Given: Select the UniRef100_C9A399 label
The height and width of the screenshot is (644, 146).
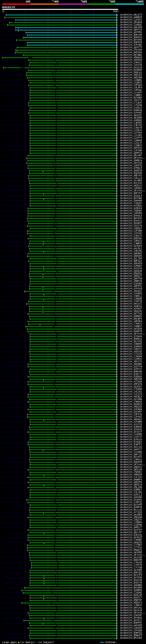Looking at the screenshot, I should coord(131,628).
